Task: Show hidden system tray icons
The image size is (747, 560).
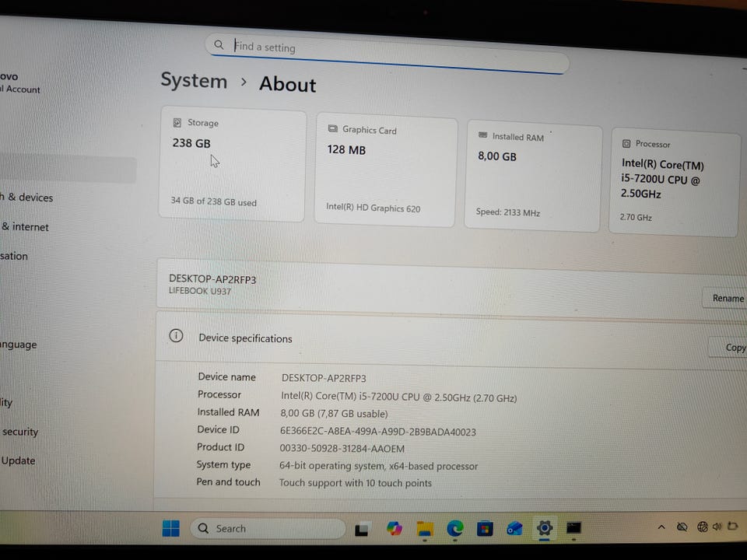Action: pos(661,527)
